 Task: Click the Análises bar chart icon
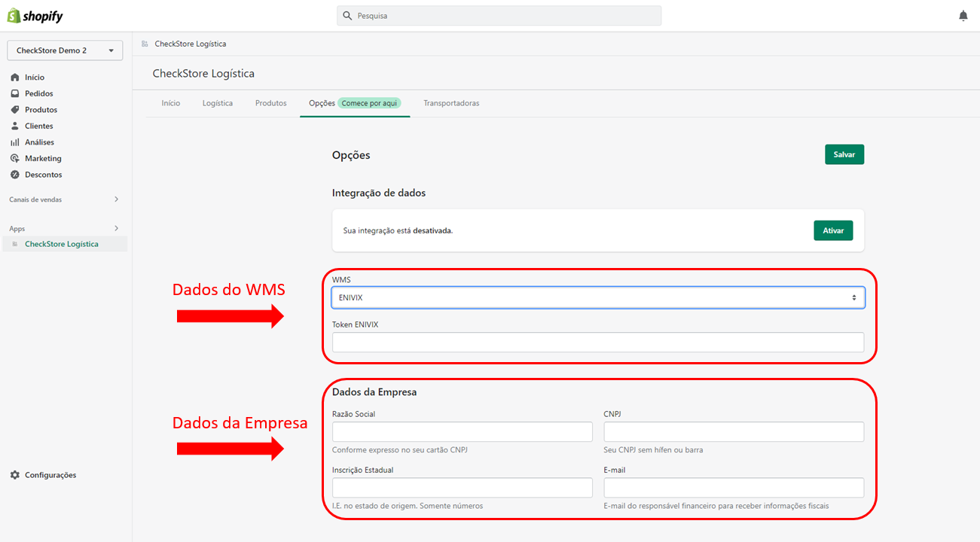[15, 142]
